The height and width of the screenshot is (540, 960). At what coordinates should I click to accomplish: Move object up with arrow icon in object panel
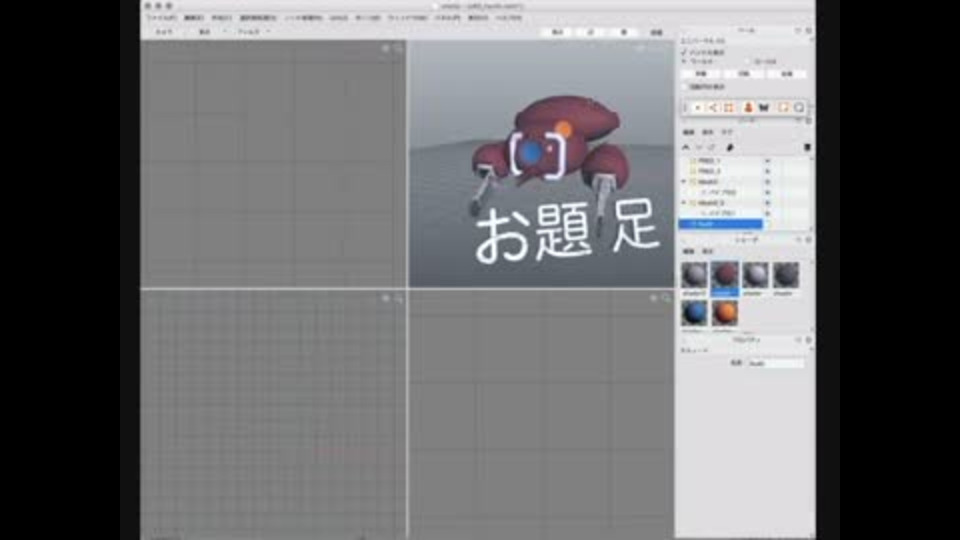[x=686, y=148]
